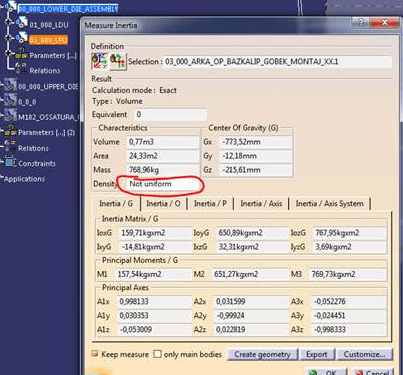This screenshot has height=375, width=403.
Task: Click the Gz value -215,61mm
Action: [x=256, y=170]
